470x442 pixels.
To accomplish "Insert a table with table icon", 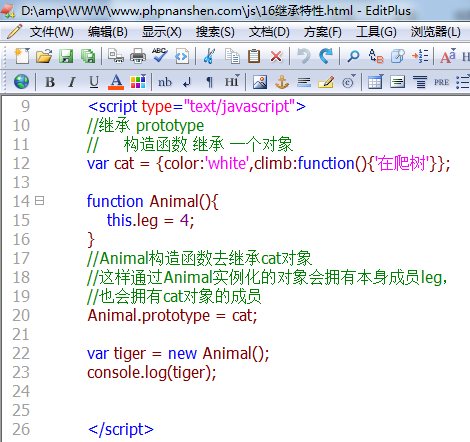I will (376, 82).
